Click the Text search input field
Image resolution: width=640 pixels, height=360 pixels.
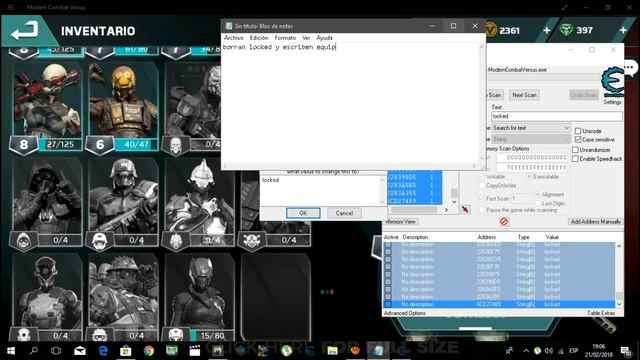tap(557, 116)
